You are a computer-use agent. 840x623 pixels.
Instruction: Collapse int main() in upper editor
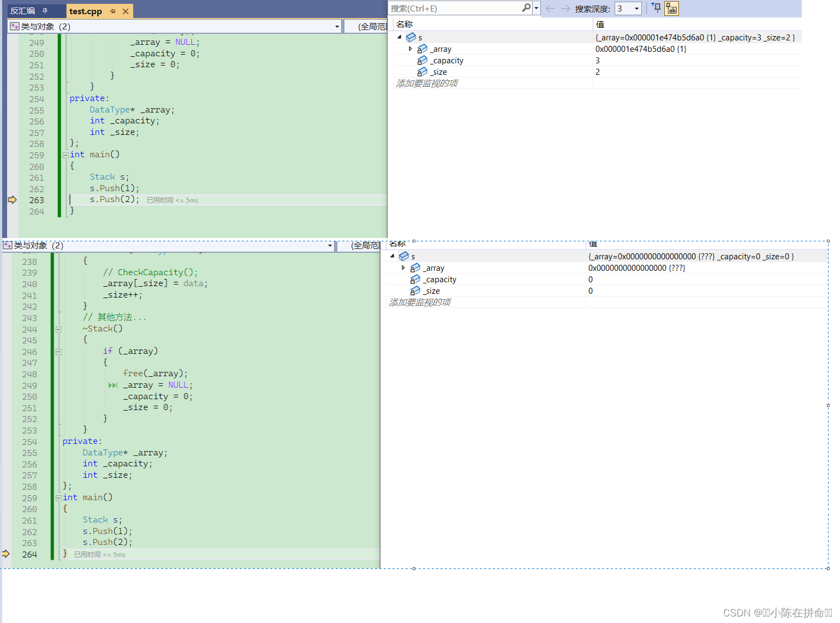[65, 155]
